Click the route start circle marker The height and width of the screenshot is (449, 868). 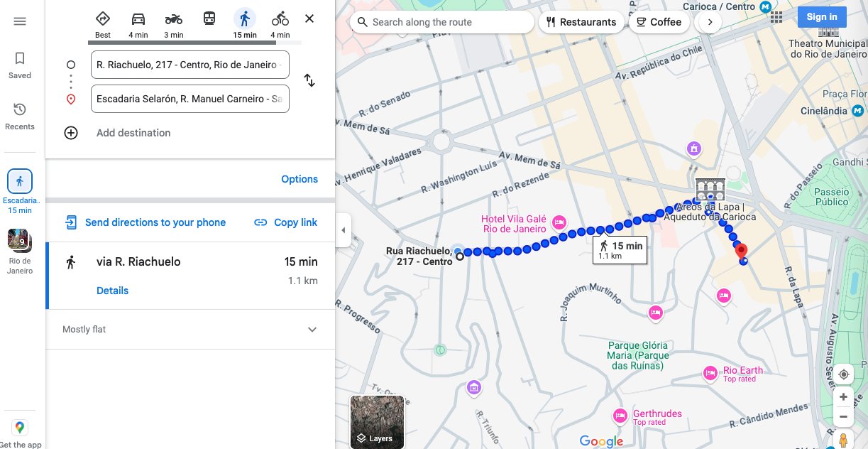pos(460,256)
